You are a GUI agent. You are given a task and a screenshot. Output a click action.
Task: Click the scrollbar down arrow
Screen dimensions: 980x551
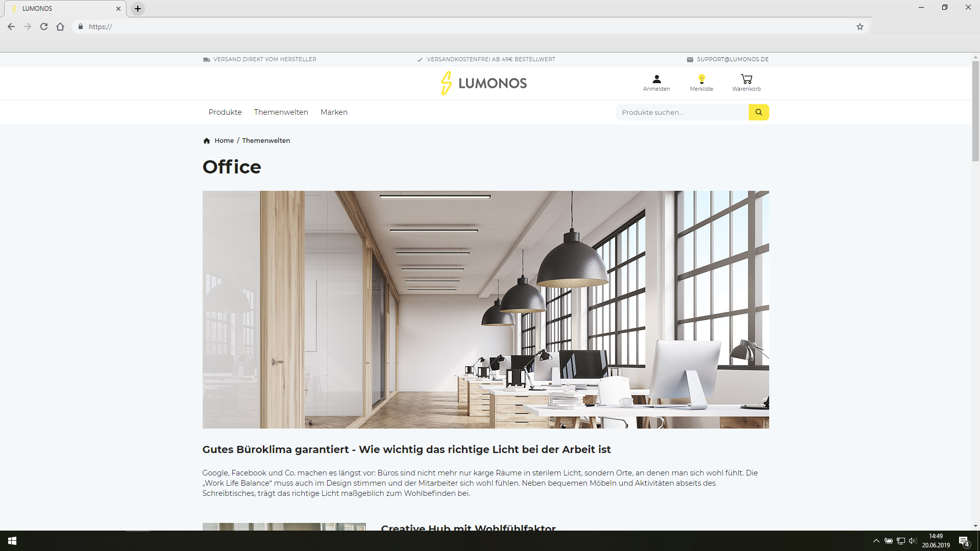975,526
